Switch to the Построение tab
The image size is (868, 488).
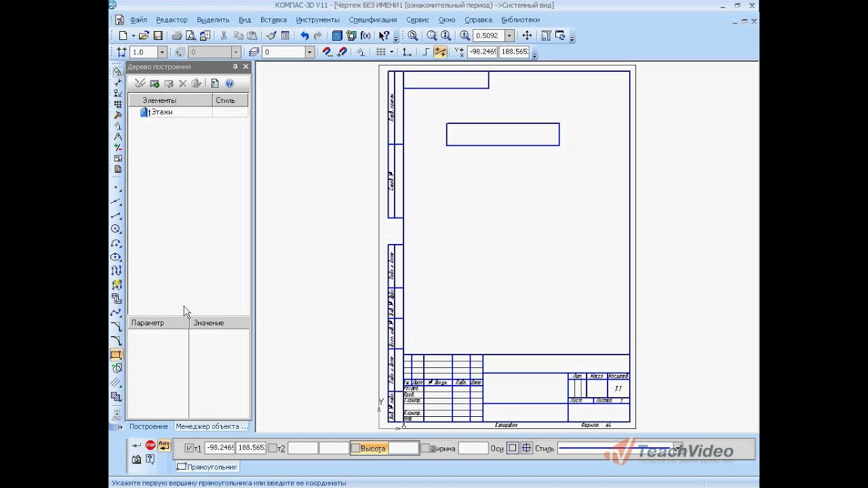tap(149, 426)
